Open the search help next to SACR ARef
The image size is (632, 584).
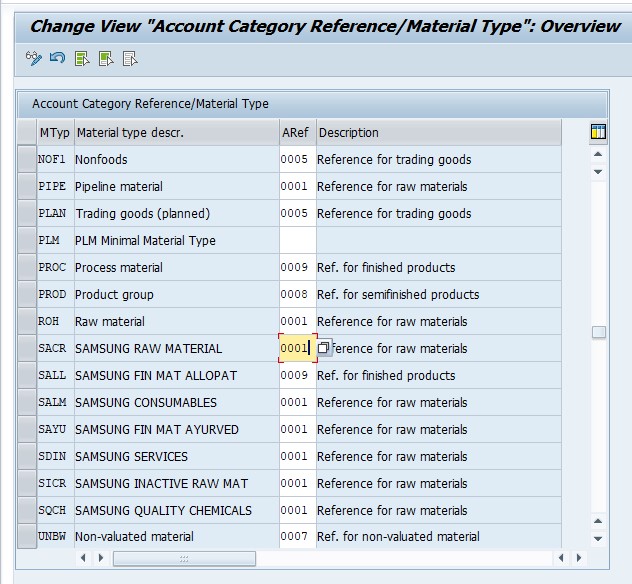(x=324, y=348)
